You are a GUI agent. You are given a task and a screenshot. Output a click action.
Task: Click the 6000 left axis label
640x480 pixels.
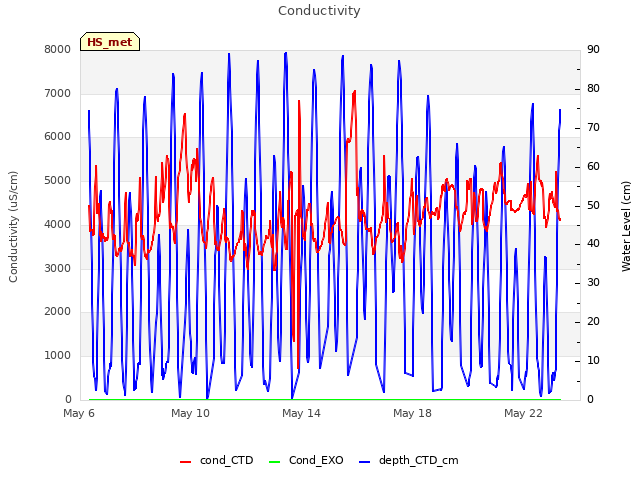58,137
